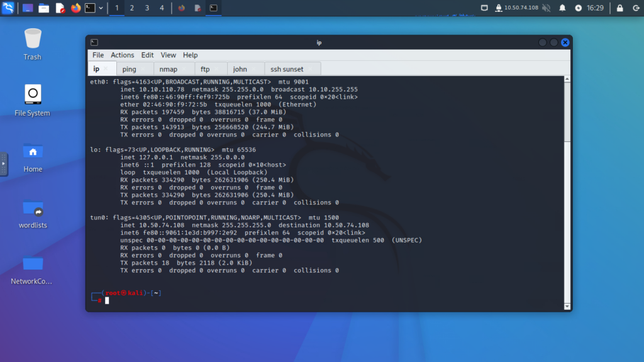Screen dimensions: 644x362
Task: Open the View menu dropdown
Action: point(168,55)
